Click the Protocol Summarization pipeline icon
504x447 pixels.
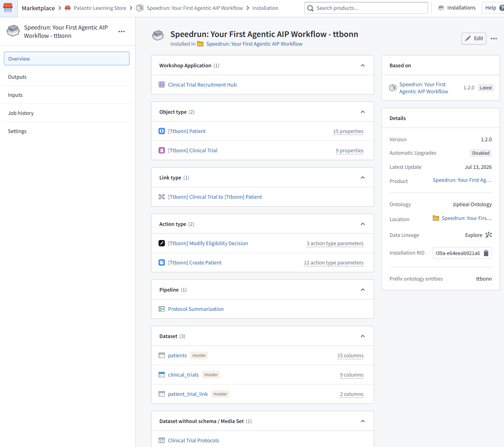pyautogui.click(x=162, y=309)
